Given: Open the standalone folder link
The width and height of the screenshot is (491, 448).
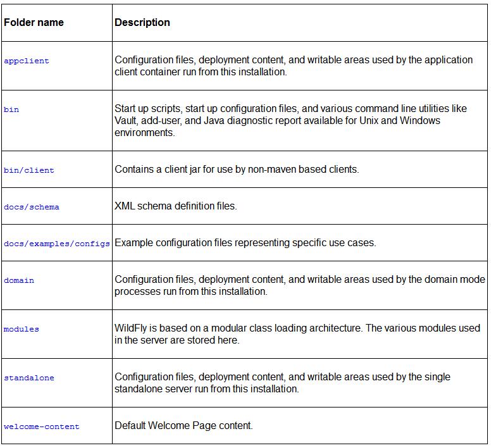Looking at the screenshot, I should coord(29,378).
